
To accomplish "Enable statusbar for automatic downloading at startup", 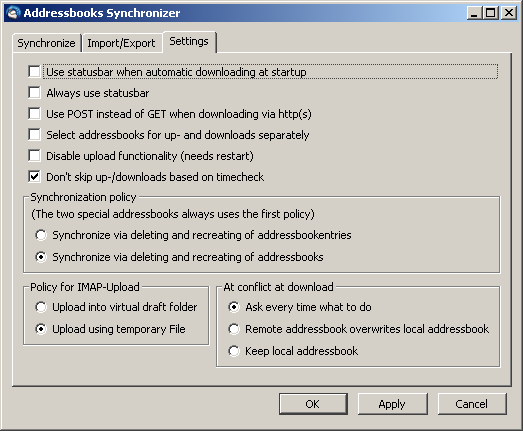I will (34, 71).
